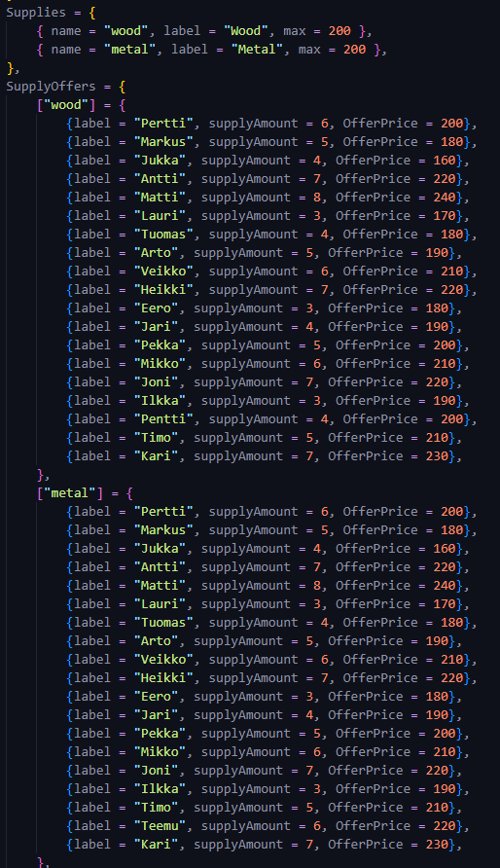Click OfferPrice 230 on metal Kari line
Image resolution: width=500 pixels, height=868 pixels.
click(437, 845)
